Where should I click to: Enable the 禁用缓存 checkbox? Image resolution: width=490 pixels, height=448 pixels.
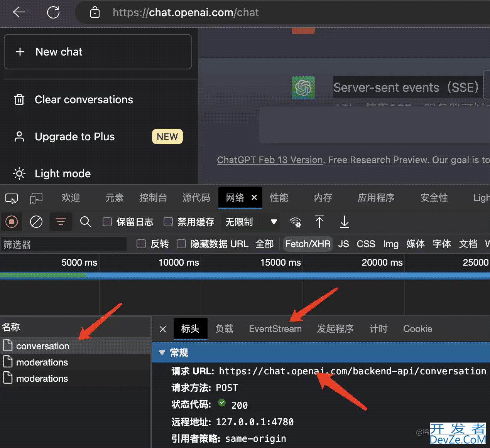click(168, 222)
